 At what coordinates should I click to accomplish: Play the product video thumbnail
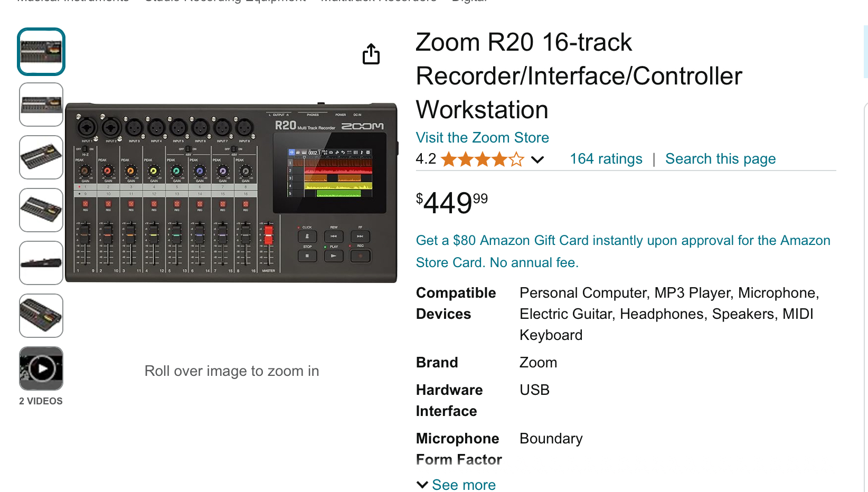tap(41, 368)
